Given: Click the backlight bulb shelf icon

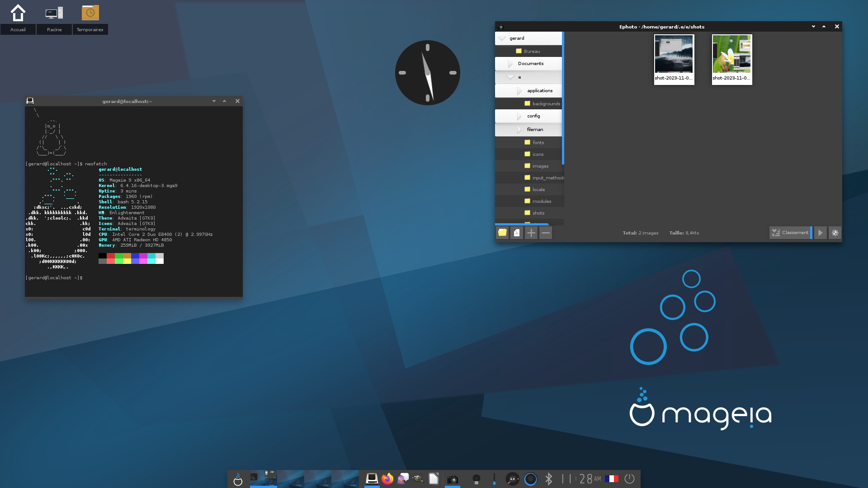Looking at the screenshot, I should 476,479.
